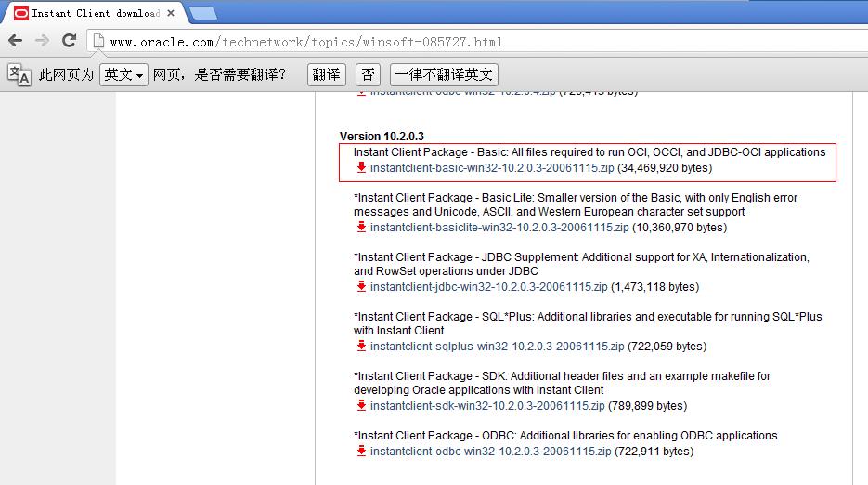The width and height of the screenshot is (868, 485).
Task: Click red download icon beside jdbc zip
Action: (361, 286)
